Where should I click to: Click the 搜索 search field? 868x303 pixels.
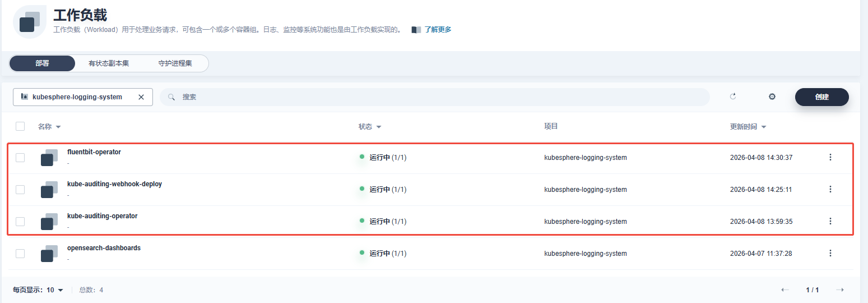click(435, 97)
